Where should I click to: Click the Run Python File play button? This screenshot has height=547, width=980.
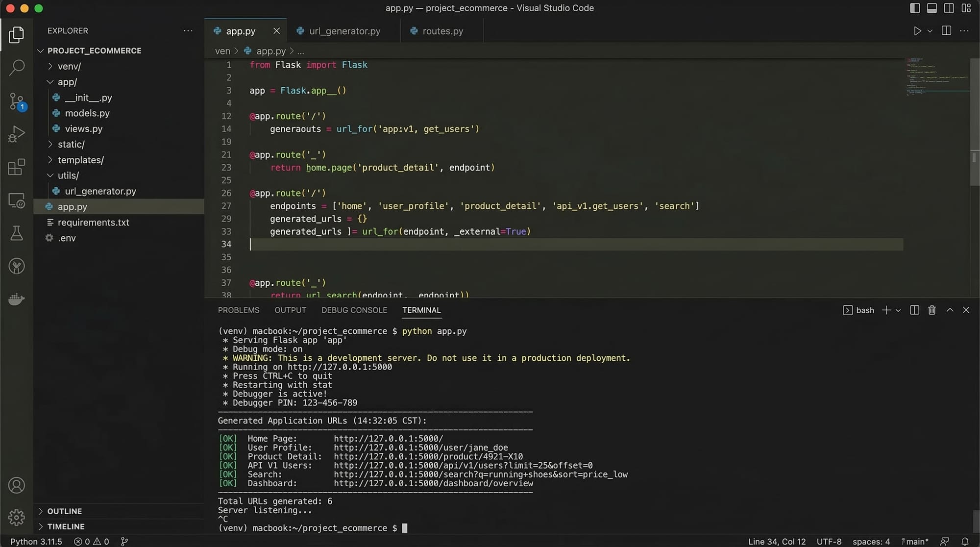[917, 31]
